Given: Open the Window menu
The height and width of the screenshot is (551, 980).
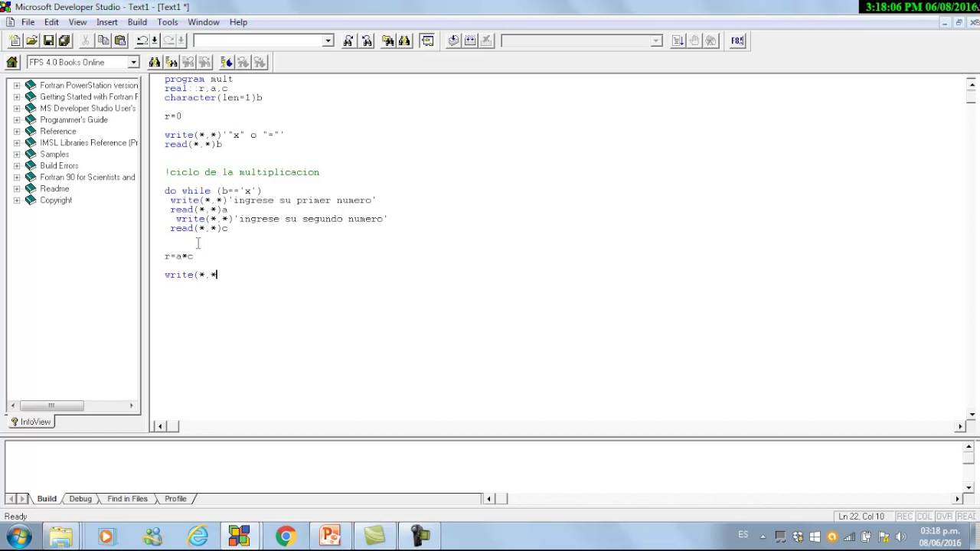Looking at the screenshot, I should tap(204, 22).
